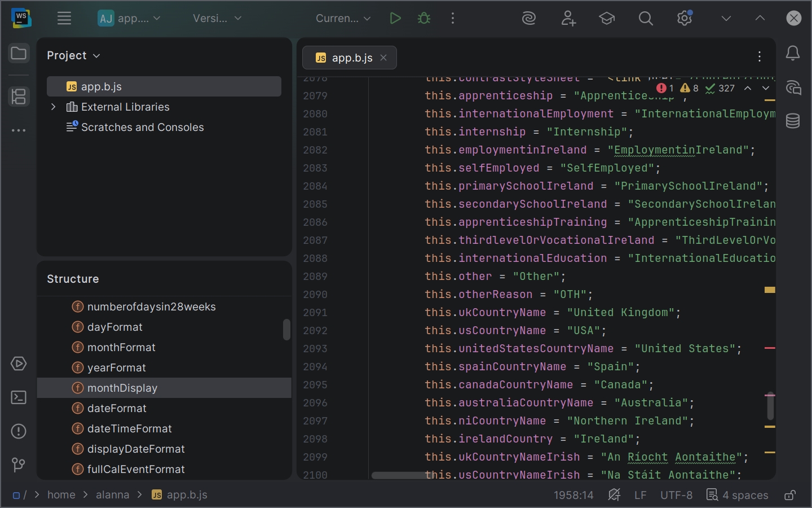Open the Git version control tool window
This screenshot has width=812, height=508.
[19, 465]
